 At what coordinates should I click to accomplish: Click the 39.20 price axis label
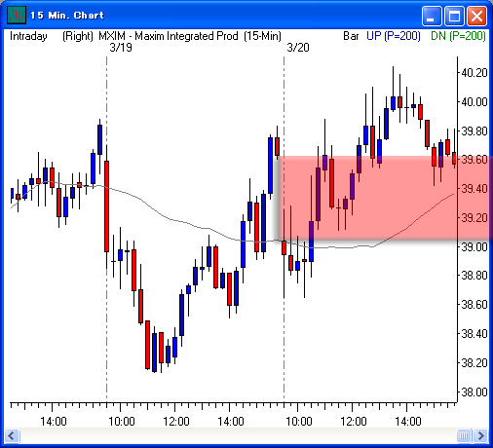[474, 218]
